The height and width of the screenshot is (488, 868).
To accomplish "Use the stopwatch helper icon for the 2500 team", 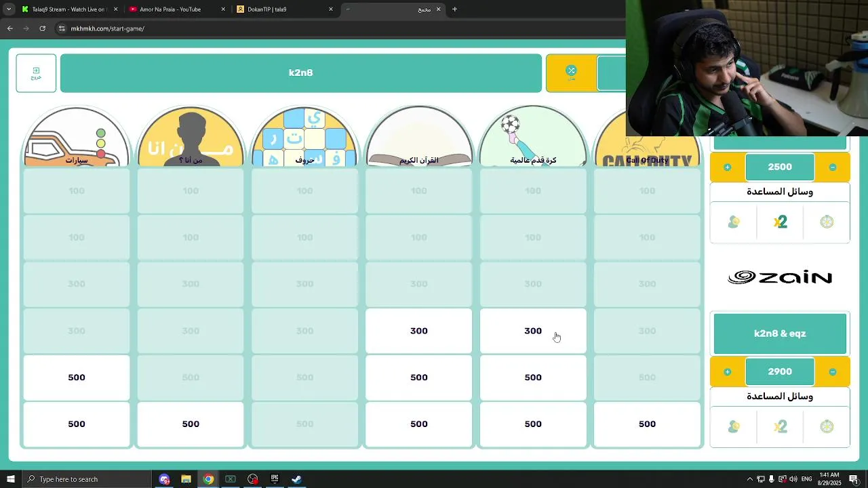I will pyautogui.click(x=827, y=222).
